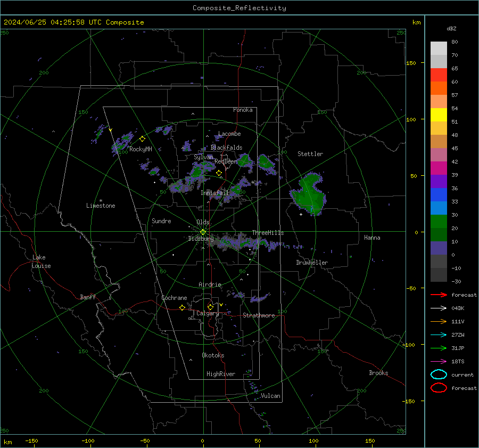Click the ThreeHills label
The width and height of the screenshot is (479, 448).
coord(268,233)
